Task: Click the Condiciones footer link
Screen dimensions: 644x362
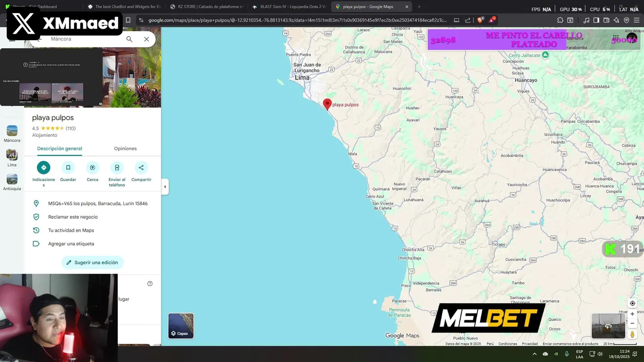Action: [508, 344]
